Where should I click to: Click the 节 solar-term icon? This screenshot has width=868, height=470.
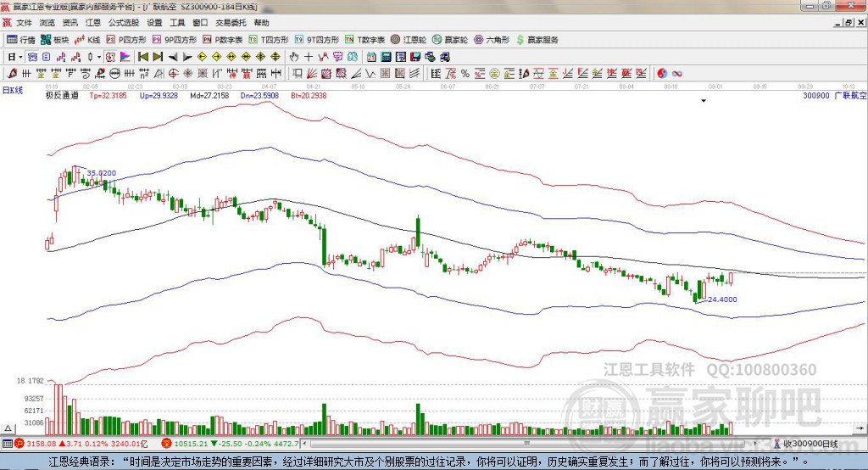tap(337, 57)
